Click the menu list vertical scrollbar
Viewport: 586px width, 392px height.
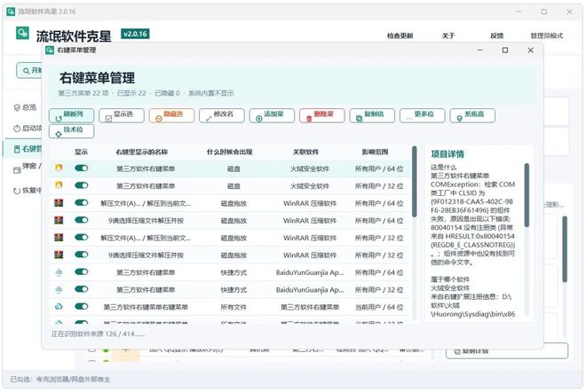coord(414,182)
